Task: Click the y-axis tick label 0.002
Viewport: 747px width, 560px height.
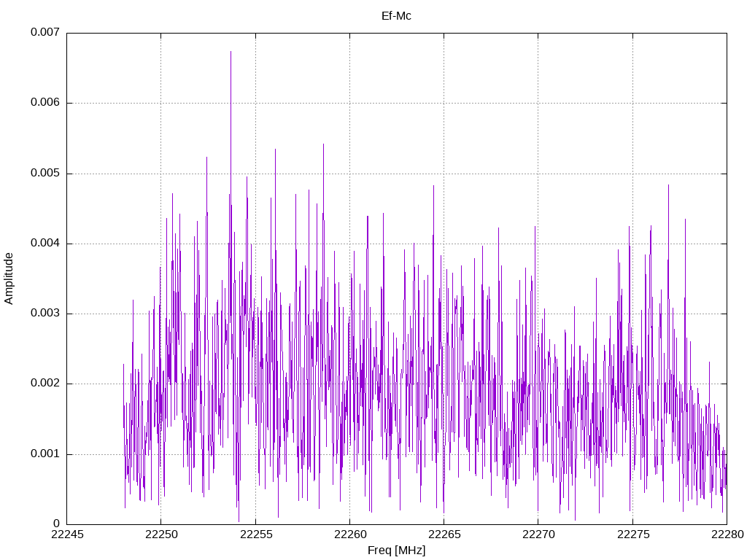Action: 45,384
